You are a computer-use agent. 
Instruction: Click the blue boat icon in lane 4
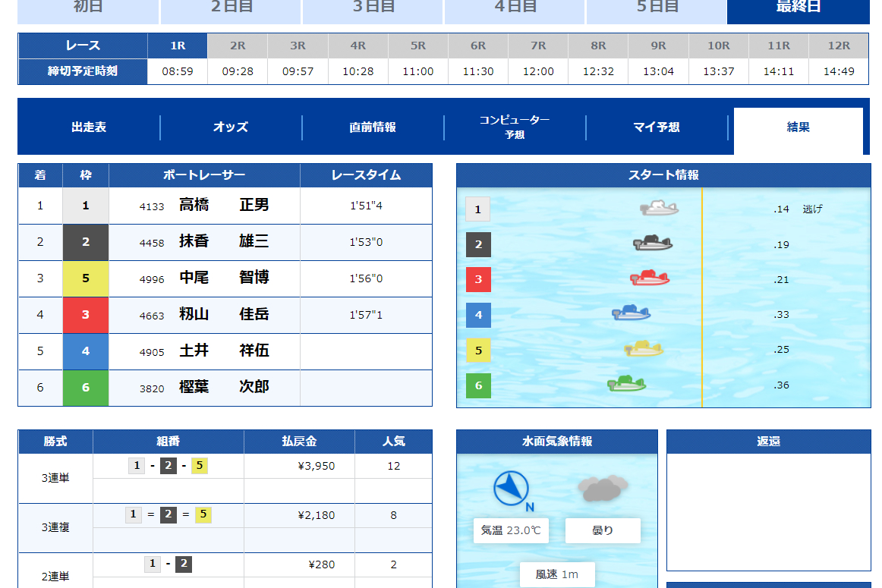pyautogui.click(x=631, y=313)
